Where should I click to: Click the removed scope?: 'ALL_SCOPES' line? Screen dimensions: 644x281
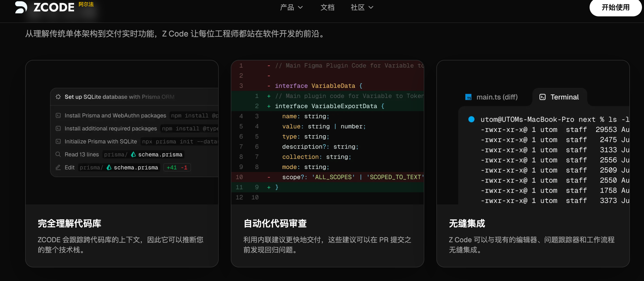(x=327, y=177)
